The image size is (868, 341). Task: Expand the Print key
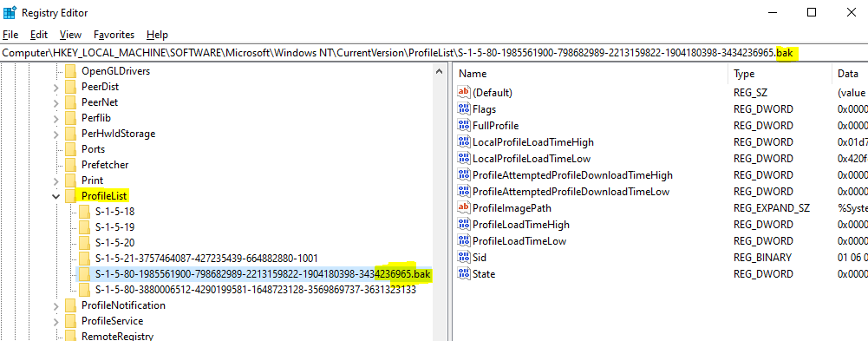click(x=55, y=180)
